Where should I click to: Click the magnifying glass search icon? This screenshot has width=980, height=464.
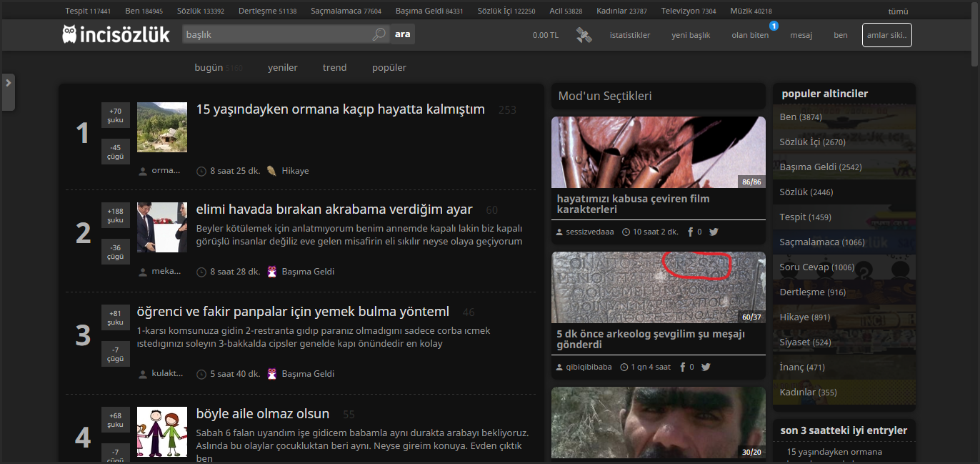click(379, 34)
